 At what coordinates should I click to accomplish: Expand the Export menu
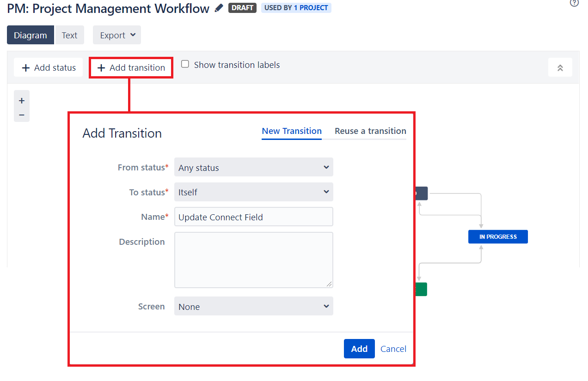pos(116,35)
